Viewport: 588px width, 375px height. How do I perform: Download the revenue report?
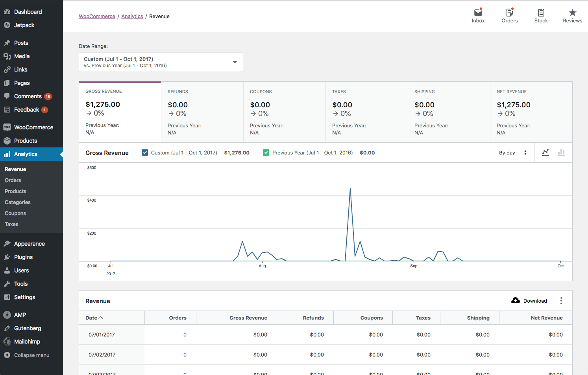tap(529, 301)
